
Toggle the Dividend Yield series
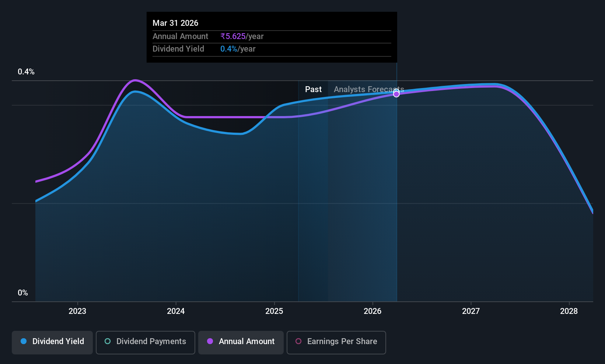(52, 342)
